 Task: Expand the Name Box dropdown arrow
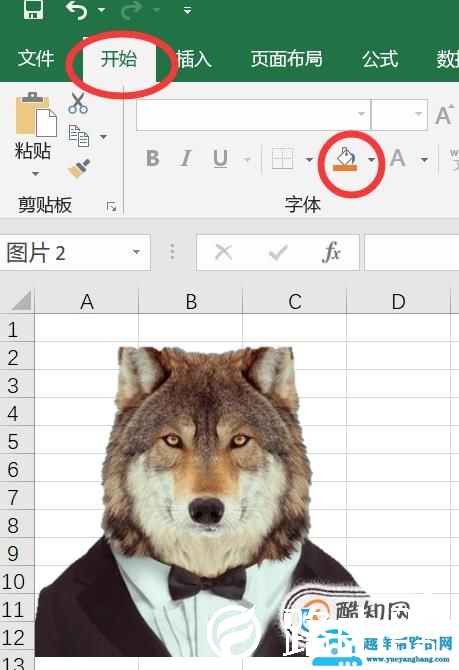[136, 252]
